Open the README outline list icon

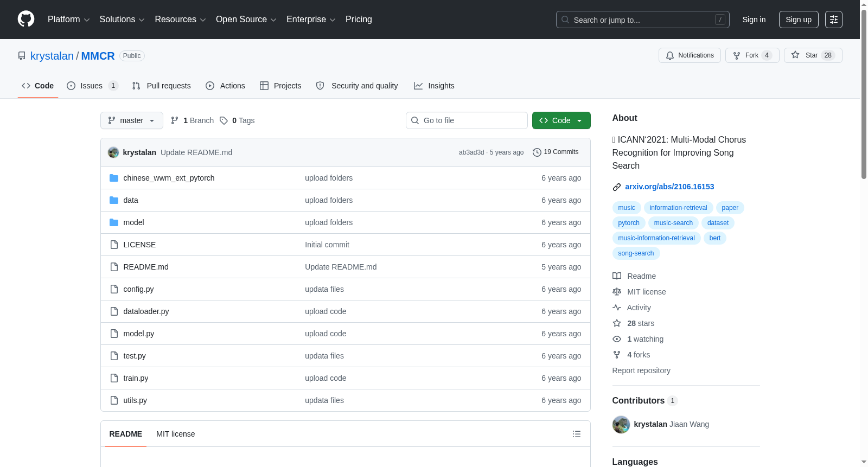click(x=577, y=434)
